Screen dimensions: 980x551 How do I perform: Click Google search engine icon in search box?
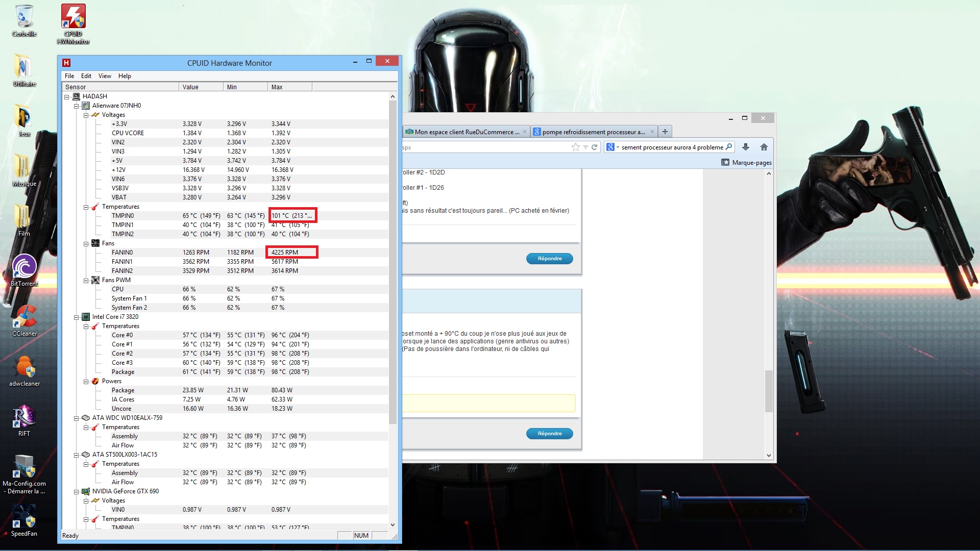[610, 147]
